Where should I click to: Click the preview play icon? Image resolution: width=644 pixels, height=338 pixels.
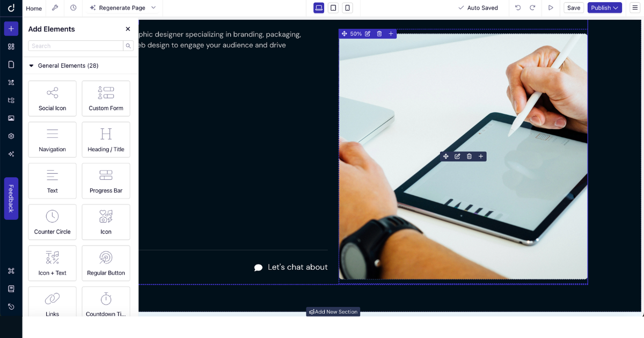tap(551, 8)
